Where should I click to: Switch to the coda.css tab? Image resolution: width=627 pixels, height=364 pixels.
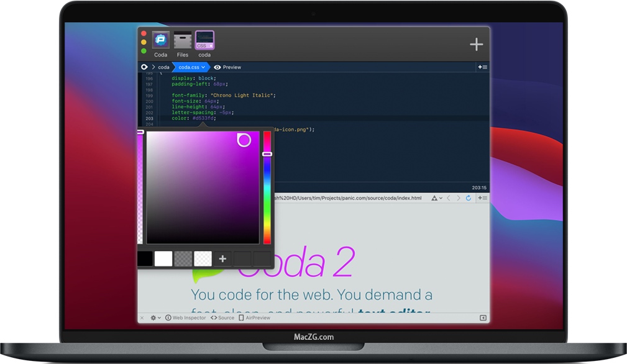coord(190,66)
